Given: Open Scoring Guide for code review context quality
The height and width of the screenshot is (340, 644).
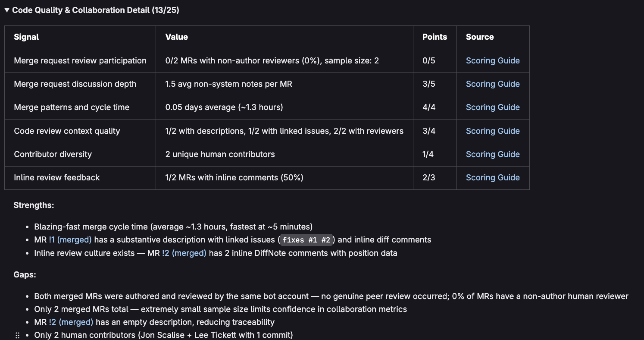Looking at the screenshot, I should [x=493, y=131].
